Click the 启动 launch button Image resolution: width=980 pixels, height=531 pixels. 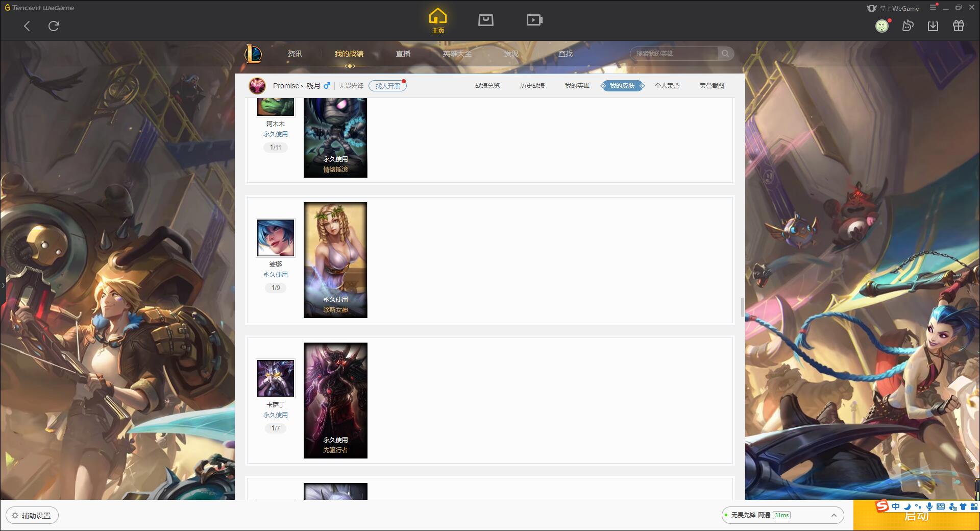[917, 516]
